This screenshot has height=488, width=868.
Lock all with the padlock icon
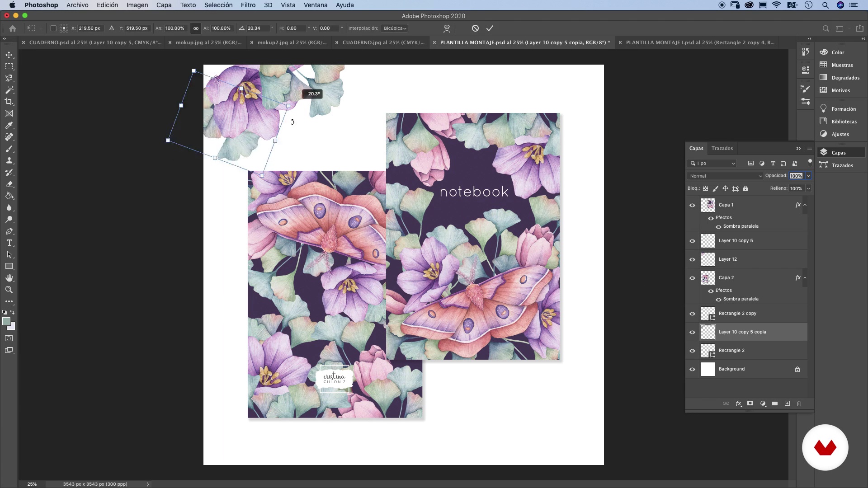point(745,188)
